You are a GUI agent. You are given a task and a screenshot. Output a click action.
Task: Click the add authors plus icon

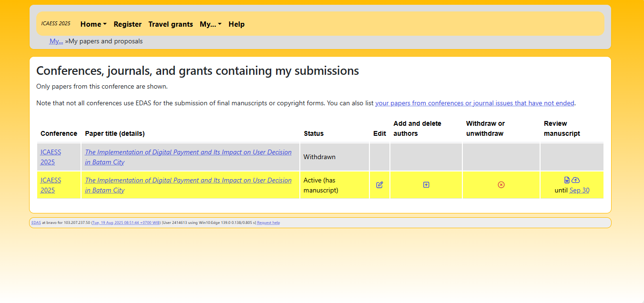tap(426, 185)
